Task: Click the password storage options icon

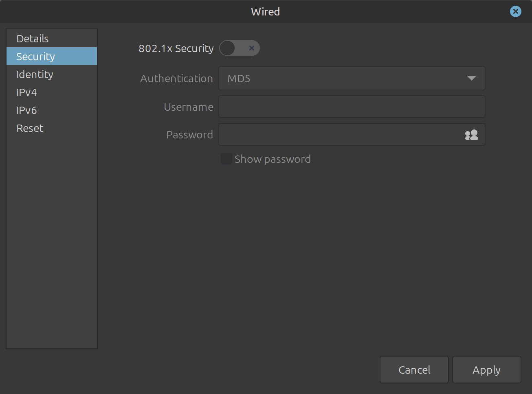Action: [x=471, y=135]
